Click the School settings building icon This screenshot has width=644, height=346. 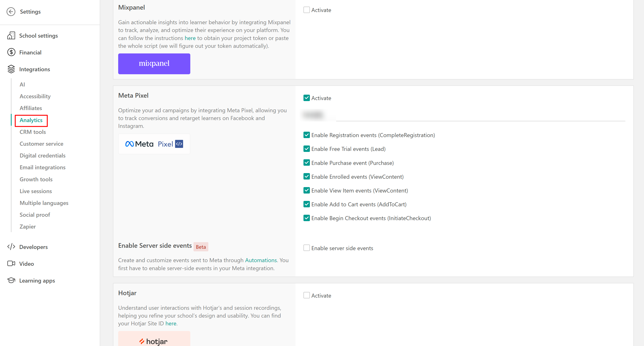(x=11, y=36)
